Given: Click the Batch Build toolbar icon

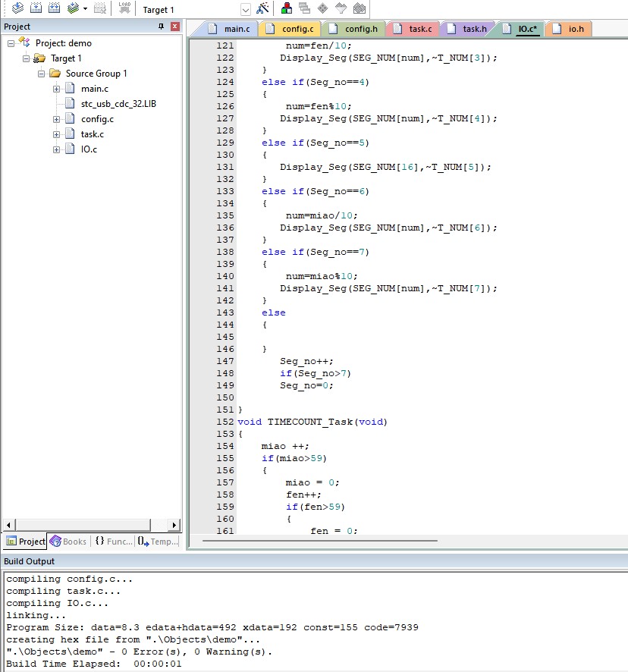Looking at the screenshot, I should [73, 8].
